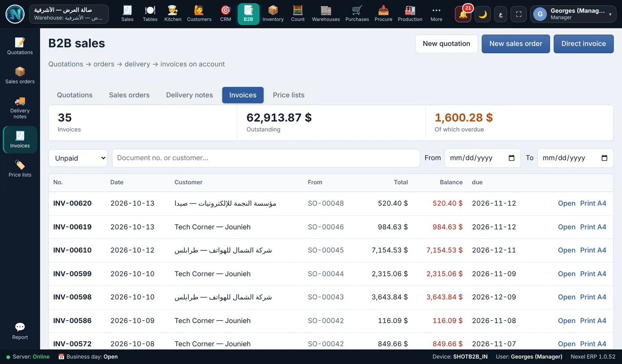Screen dimensions: 622x364
Task: Open the Report chat icon
Action: pyautogui.click(x=20, y=331)
